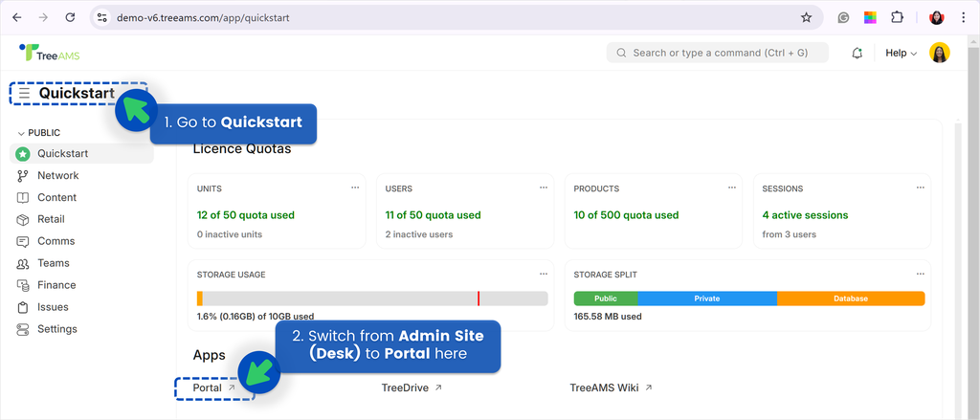Open the STORAGE USAGE card options menu
The image size is (980, 420).
(x=544, y=274)
